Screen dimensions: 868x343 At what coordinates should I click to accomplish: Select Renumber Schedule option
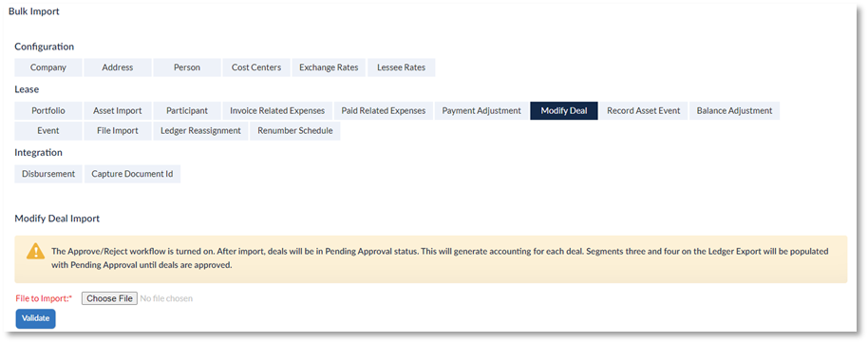click(295, 131)
